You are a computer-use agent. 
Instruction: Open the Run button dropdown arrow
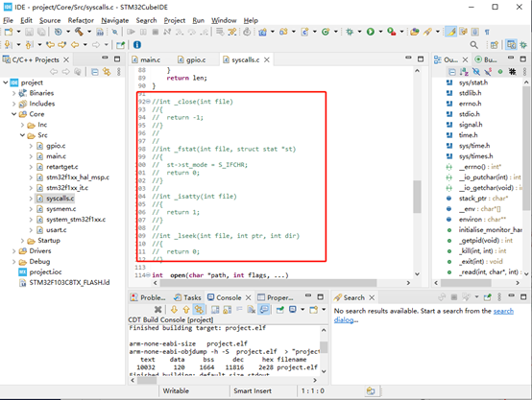pos(380,32)
